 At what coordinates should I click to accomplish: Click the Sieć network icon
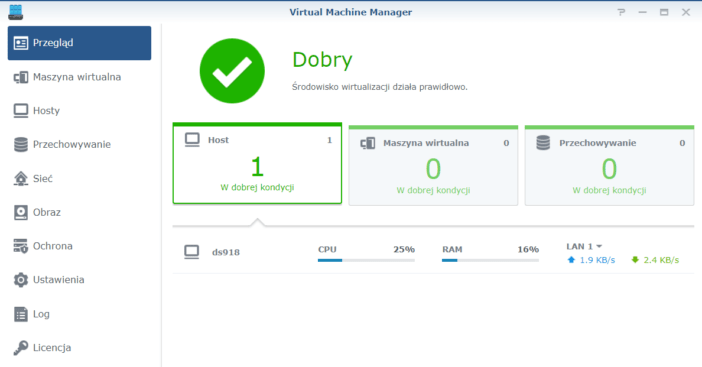click(21, 178)
